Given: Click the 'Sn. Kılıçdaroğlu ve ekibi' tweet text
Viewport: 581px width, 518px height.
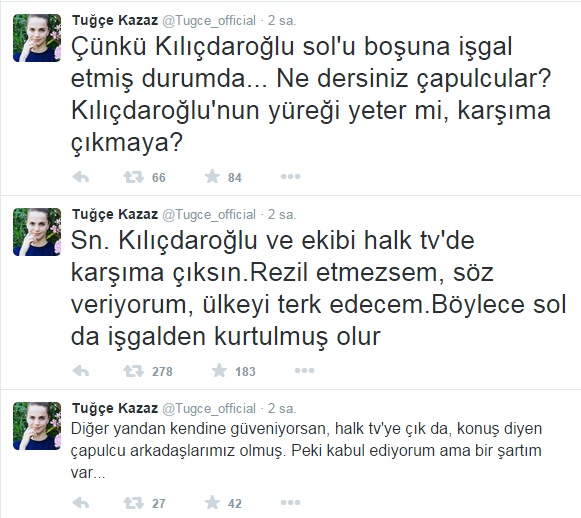Looking at the screenshot, I should coord(318,288).
